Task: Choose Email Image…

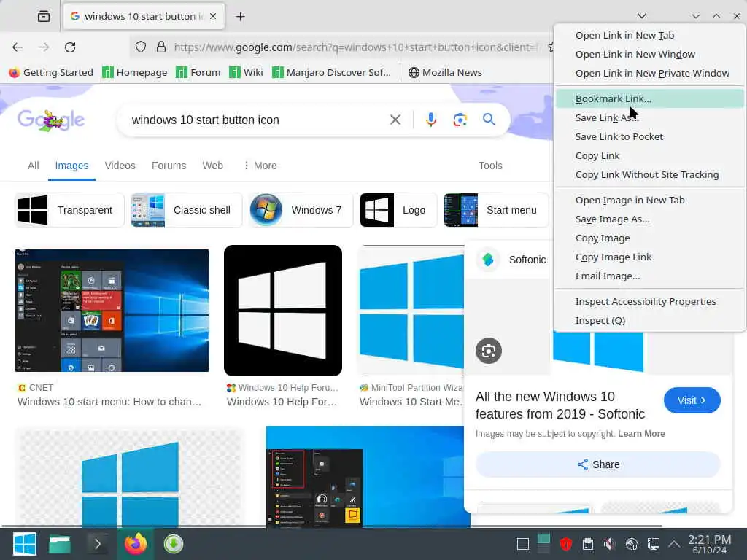Action: coord(649,276)
